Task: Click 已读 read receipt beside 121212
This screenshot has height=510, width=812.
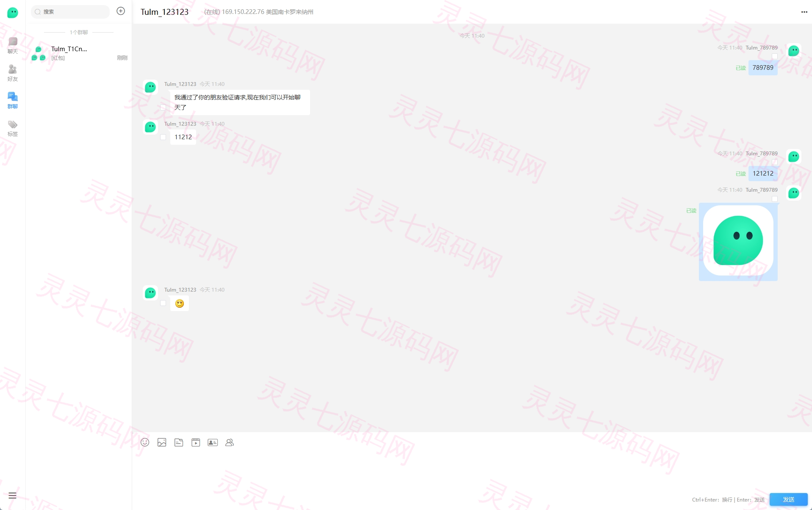Action: [x=740, y=174]
